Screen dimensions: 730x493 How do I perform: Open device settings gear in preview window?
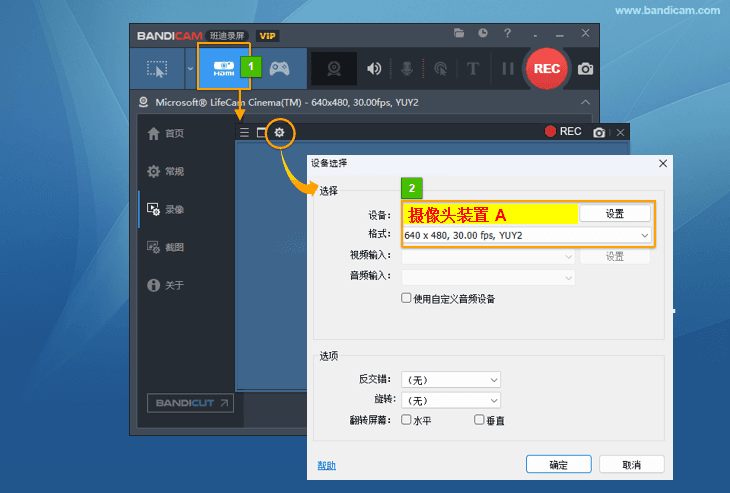click(x=279, y=133)
